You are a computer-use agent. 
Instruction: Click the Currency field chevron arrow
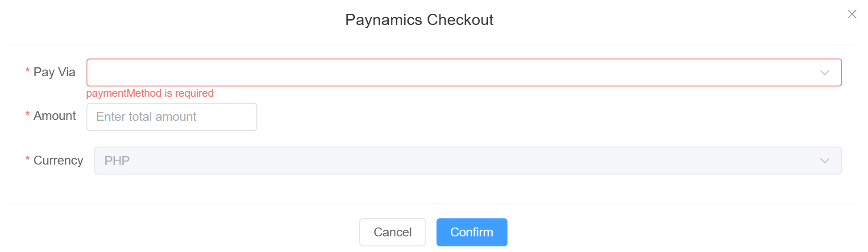825,161
